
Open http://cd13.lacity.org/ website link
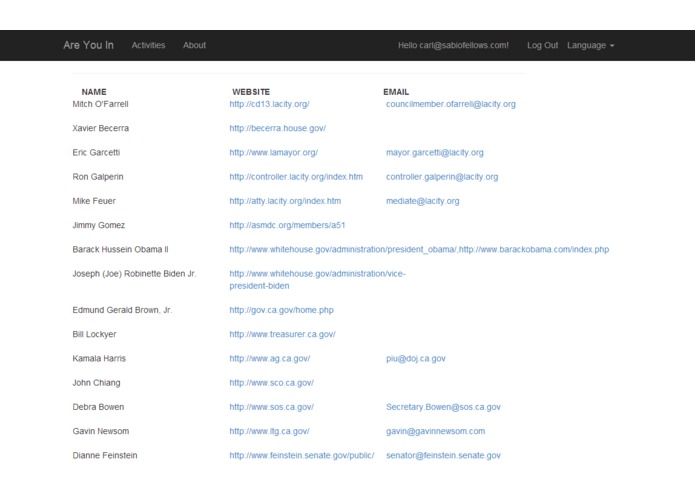[x=269, y=104]
